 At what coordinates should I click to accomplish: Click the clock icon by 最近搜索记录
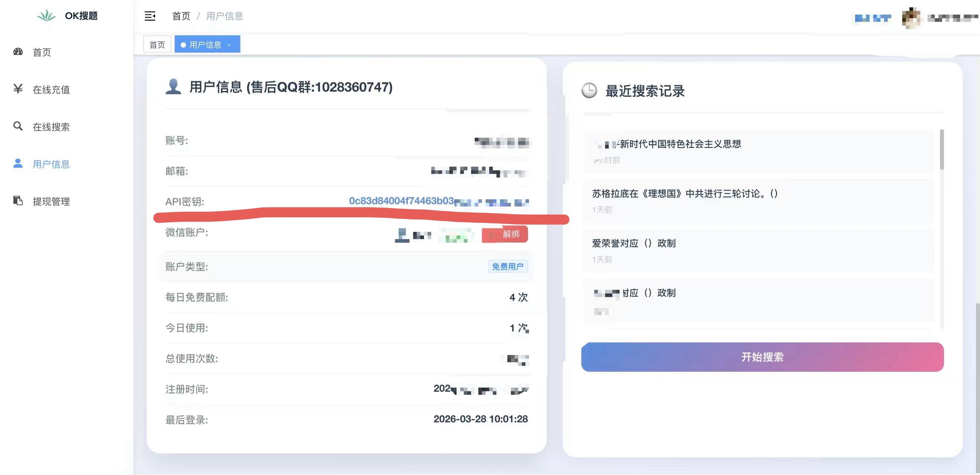[589, 91]
